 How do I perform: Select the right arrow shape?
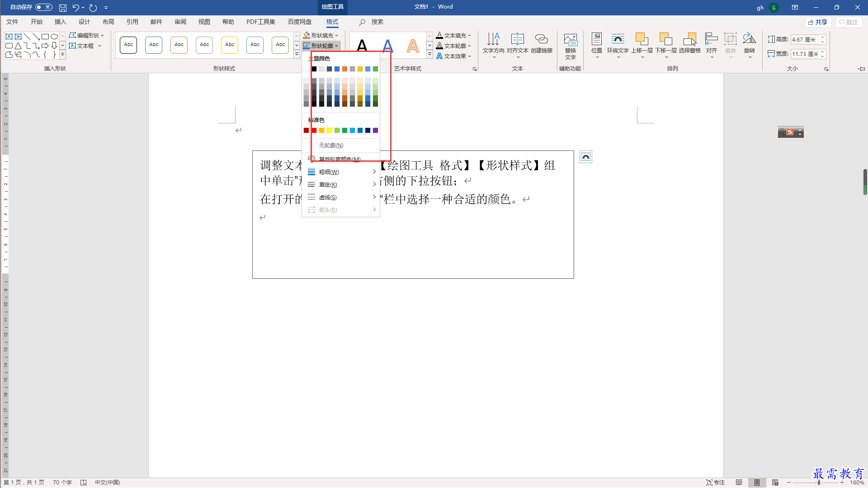[x=45, y=46]
